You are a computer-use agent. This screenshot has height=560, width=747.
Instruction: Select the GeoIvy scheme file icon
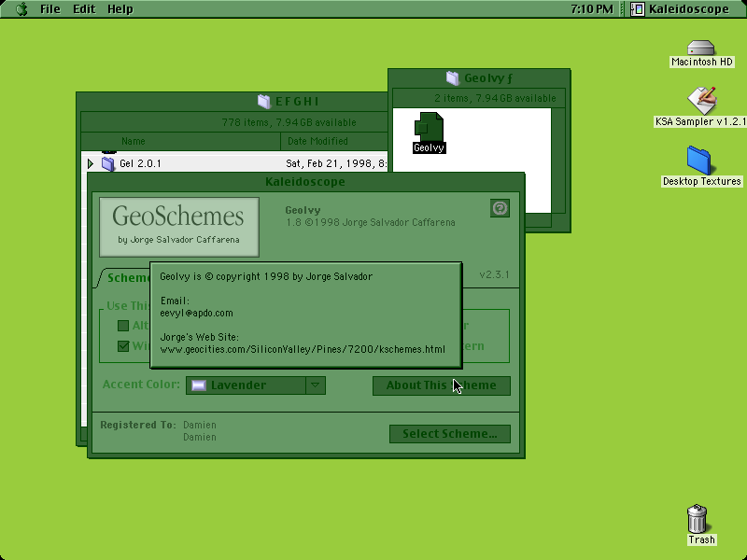coord(429,127)
